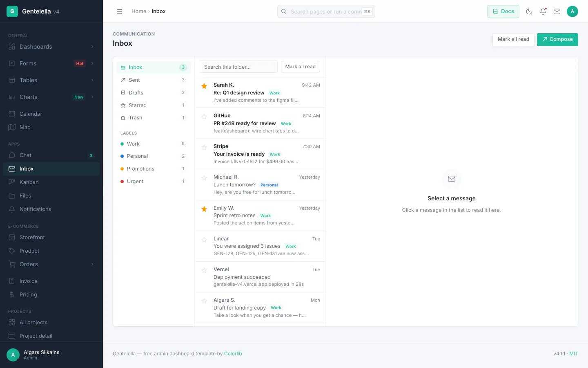Star the Michael R. lunch message

click(x=204, y=178)
